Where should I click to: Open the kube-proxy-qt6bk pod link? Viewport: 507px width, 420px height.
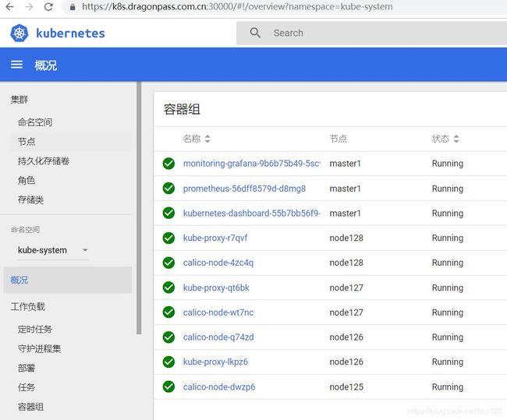click(x=216, y=288)
